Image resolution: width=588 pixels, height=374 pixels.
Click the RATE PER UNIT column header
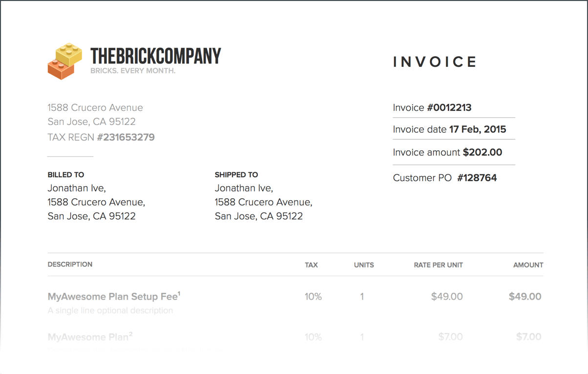[x=438, y=265]
